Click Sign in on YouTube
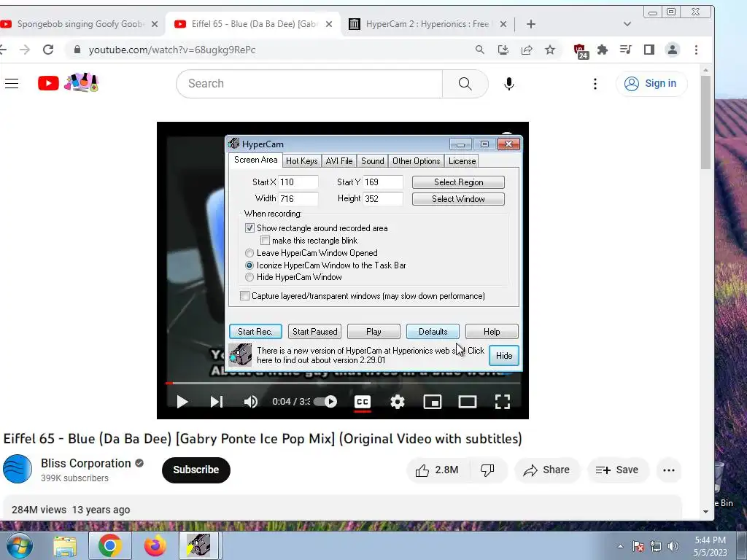Screen dimensions: 747x560 click(651, 84)
